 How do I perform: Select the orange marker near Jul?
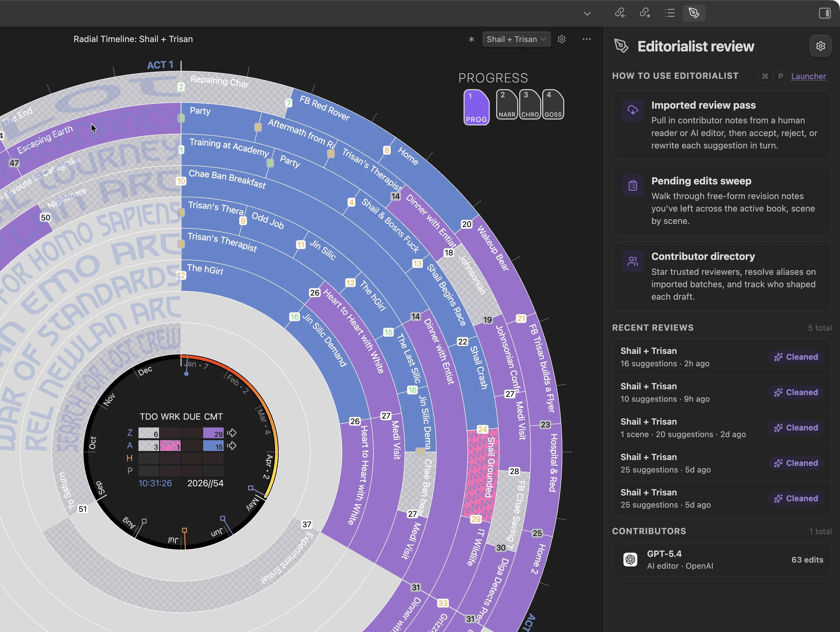[x=184, y=530]
